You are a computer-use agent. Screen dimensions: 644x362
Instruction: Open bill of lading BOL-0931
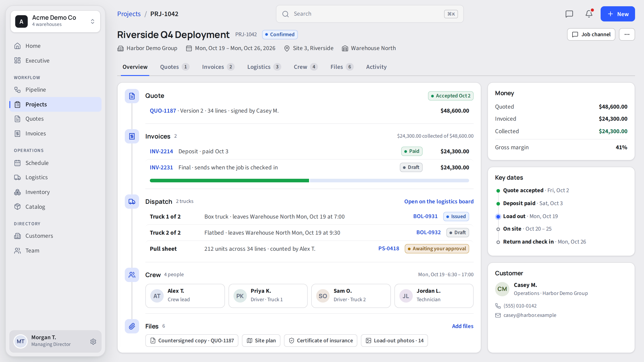tap(425, 216)
